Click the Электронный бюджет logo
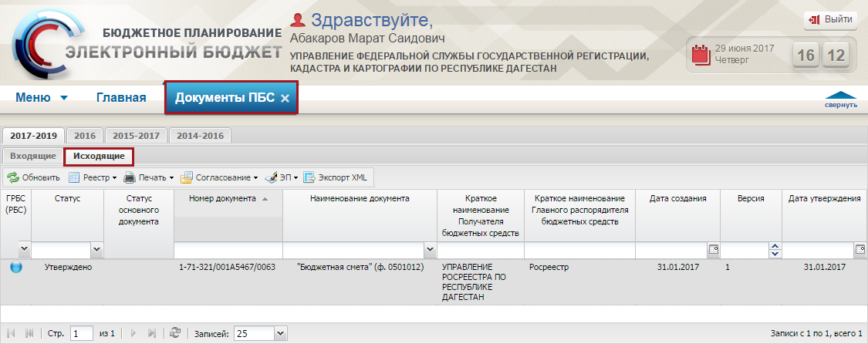The height and width of the screenshot is (344, 868). [147, 44]
